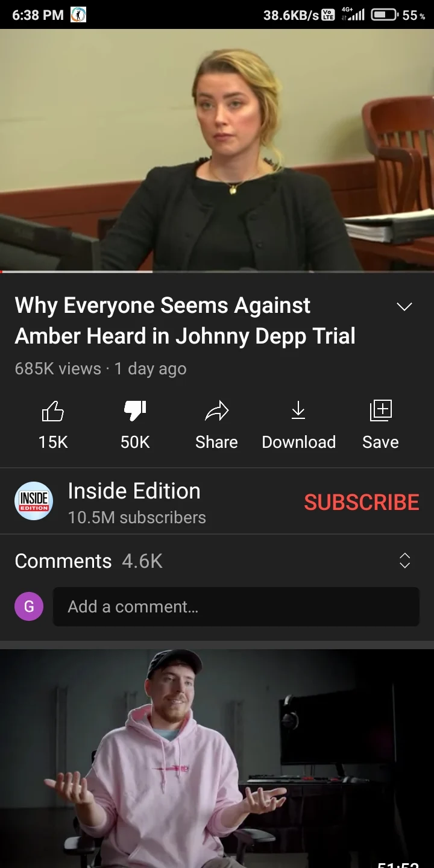Open Inside Edition channel avatar
This screenshot has width=434, height=868.
34,501
